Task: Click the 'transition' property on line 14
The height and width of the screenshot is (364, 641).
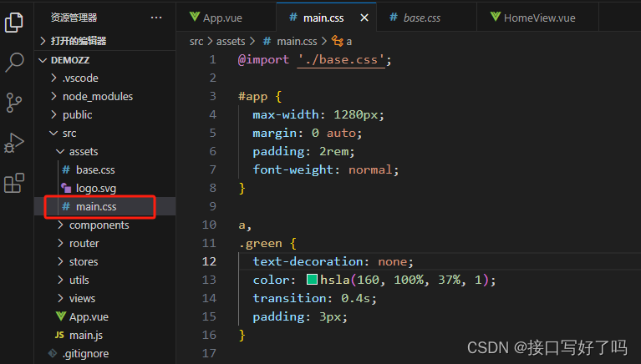Action: point(289,298)
